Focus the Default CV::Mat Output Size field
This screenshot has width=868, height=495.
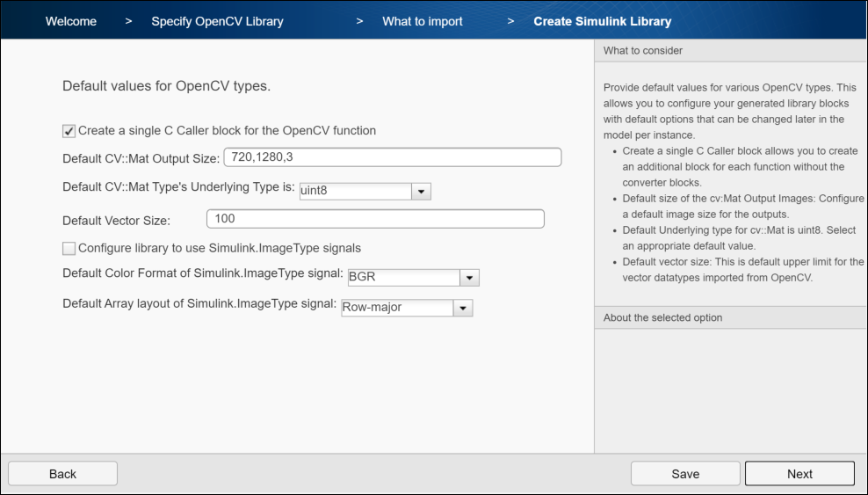(393, 157)
